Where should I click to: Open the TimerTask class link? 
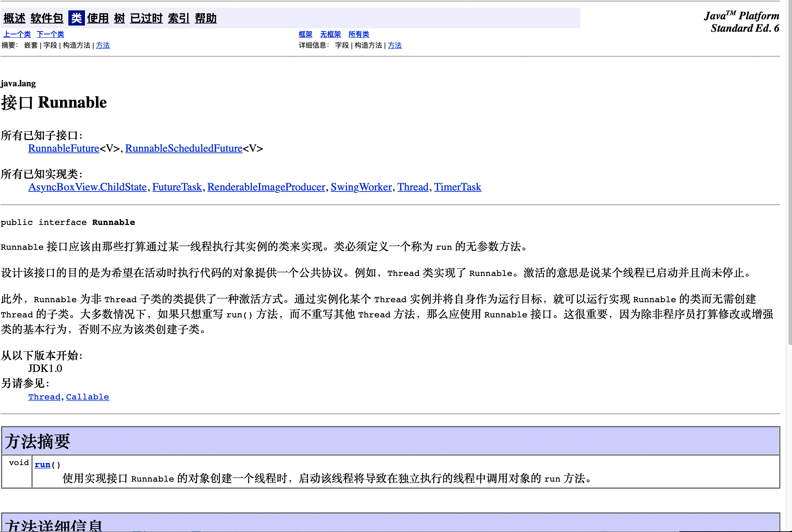tap(457, 187)
